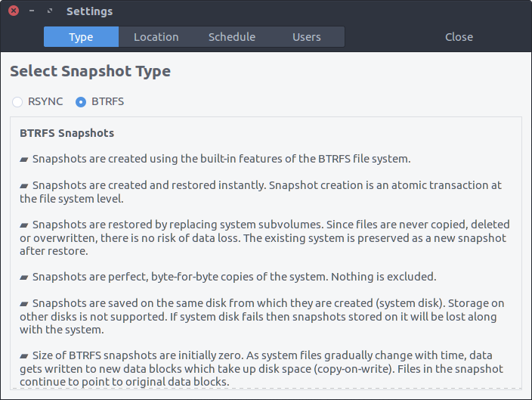Select the RSYNC radio button
This screenshot has height=400, width=532.
(x=17, y=102)
